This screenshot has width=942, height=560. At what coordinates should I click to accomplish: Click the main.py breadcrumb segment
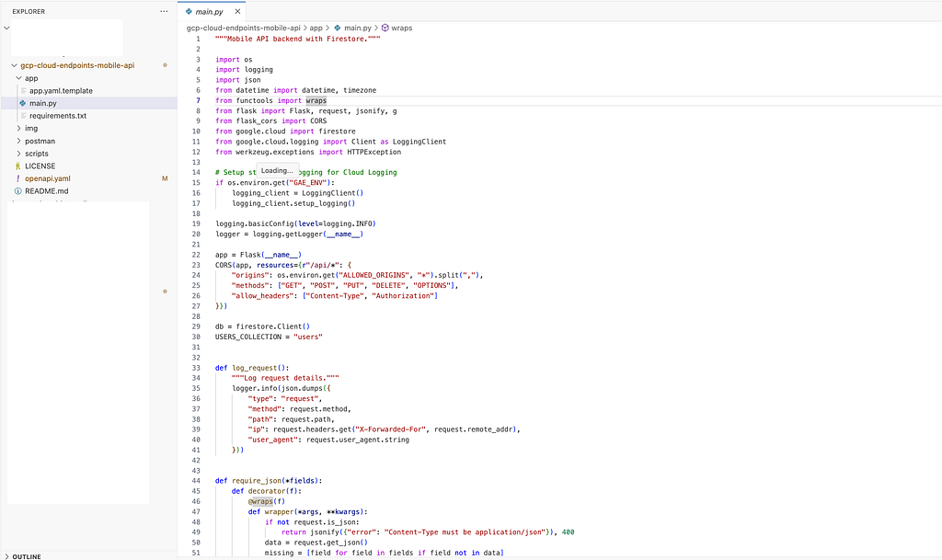pos(358,29)
